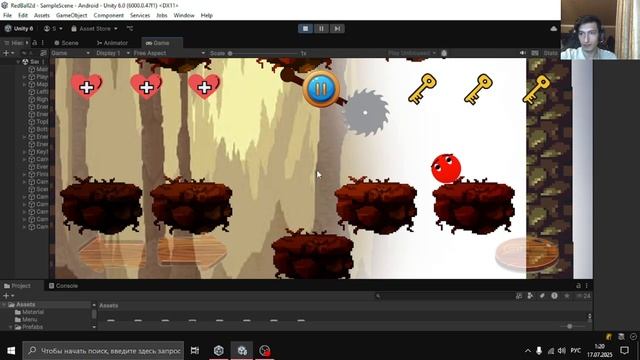Expand the Map object in Hierarchy
This screenshot has width=640, height=360.
coord(24,84)
